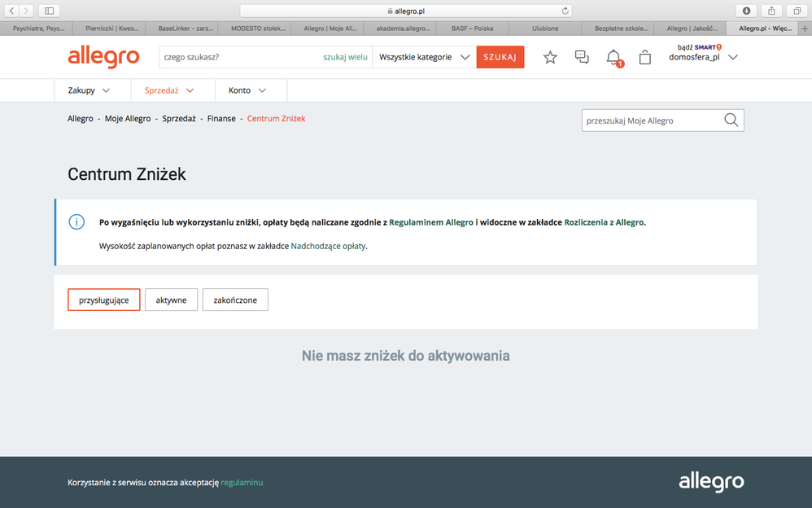
Task: Open the messages chat icon
Action: pyautogui.click(x=582, y=58)
